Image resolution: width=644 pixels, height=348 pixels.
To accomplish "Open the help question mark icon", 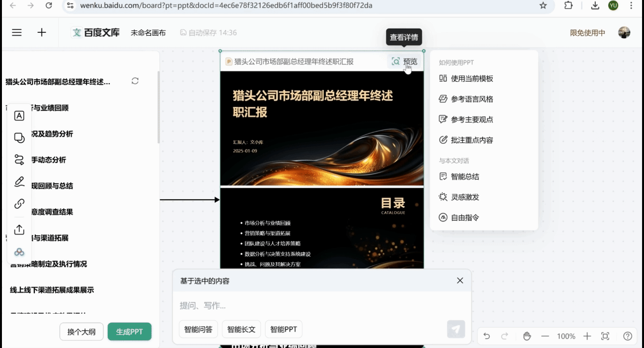I will [x=628, y=336].
